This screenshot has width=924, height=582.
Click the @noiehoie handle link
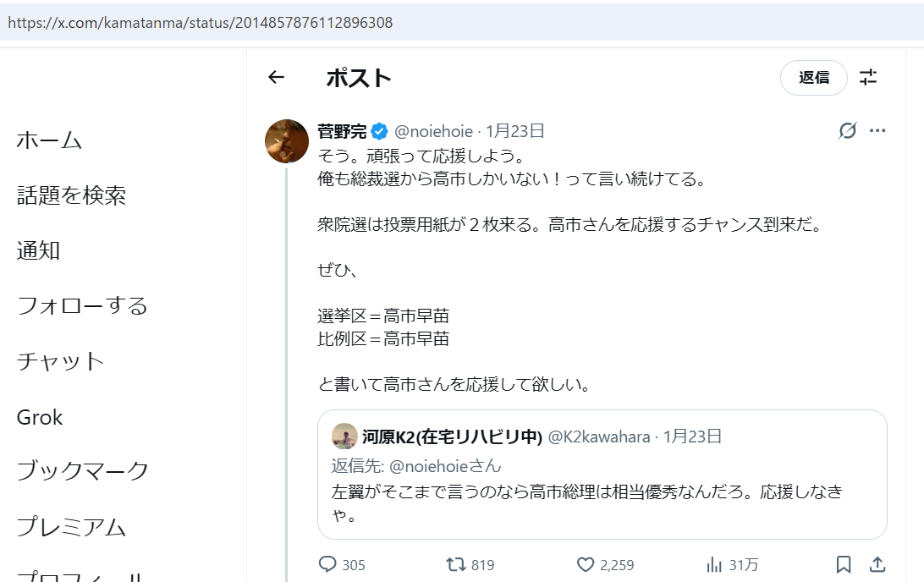(432, 131)
